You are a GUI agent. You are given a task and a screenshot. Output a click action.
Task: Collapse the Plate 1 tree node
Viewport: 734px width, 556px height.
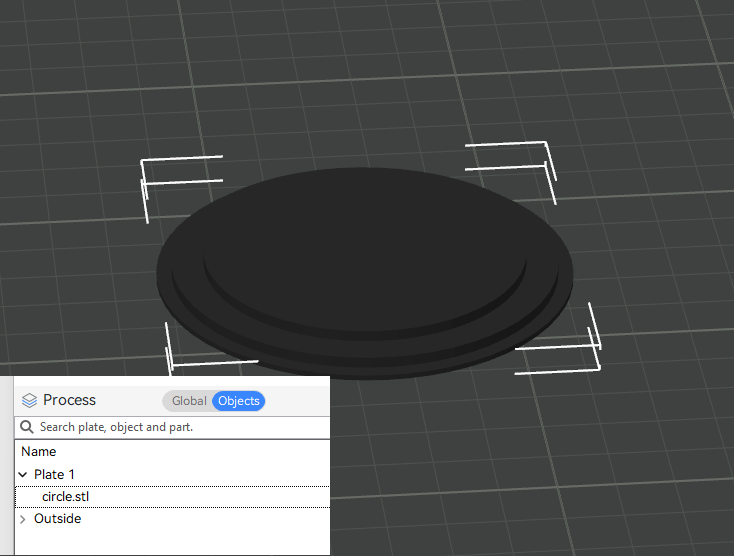[23, 475]
